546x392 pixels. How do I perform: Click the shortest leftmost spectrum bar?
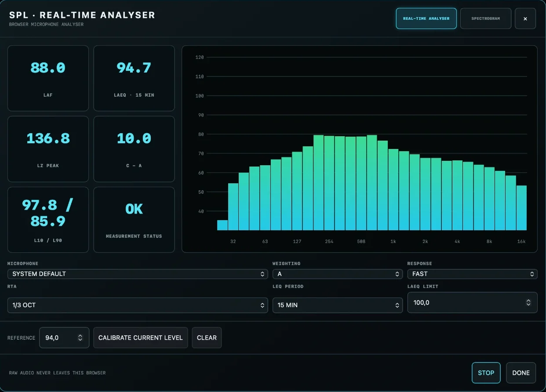222,225
